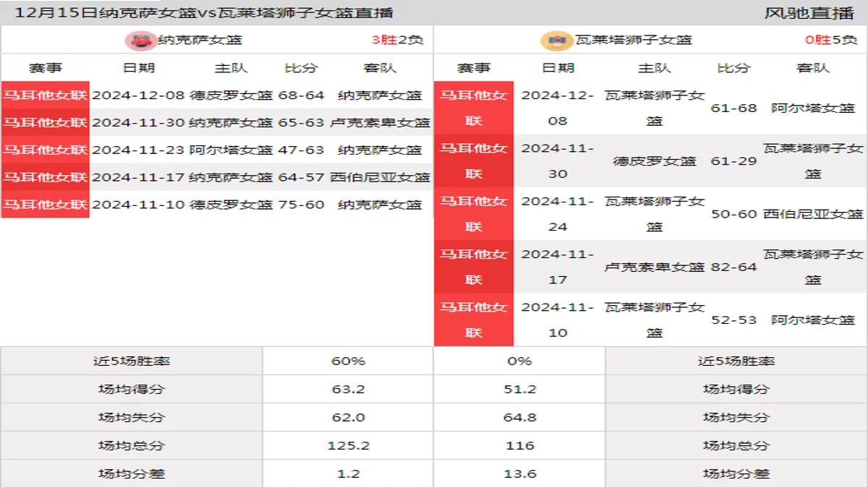
Task: Click the 比分 header in the 纳克萨女篮 table
Action: coord(302,68)
